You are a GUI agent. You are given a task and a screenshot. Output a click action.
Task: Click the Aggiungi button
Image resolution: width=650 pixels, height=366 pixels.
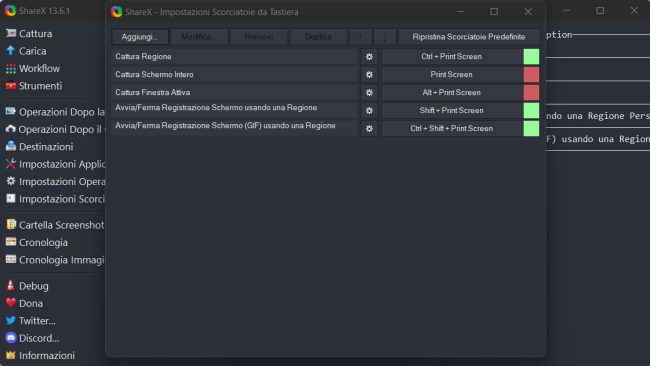click(x=140, y=37)
